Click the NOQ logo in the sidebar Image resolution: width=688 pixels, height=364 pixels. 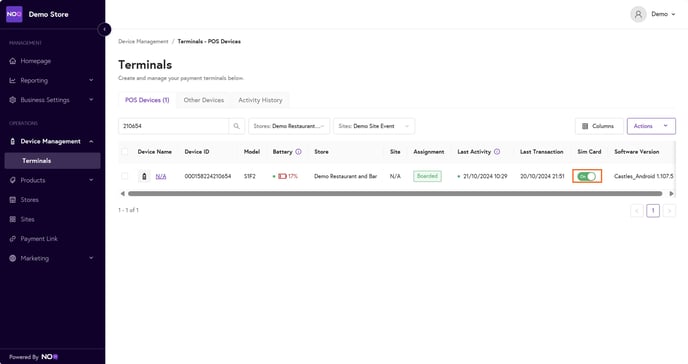(14, 14)
